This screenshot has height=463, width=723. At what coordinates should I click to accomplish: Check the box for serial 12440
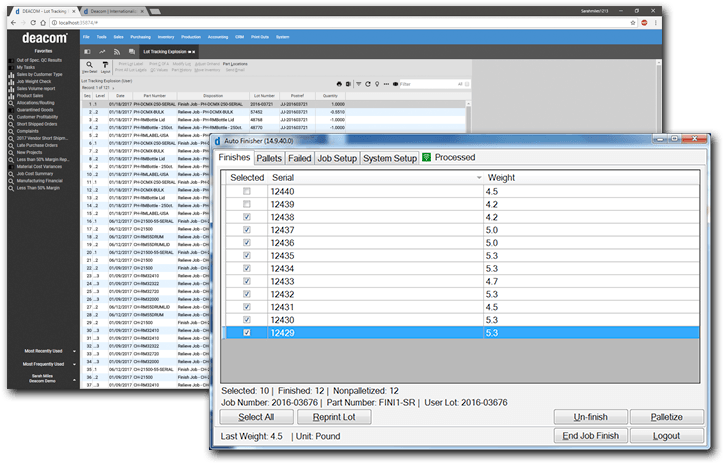[247, 191]
